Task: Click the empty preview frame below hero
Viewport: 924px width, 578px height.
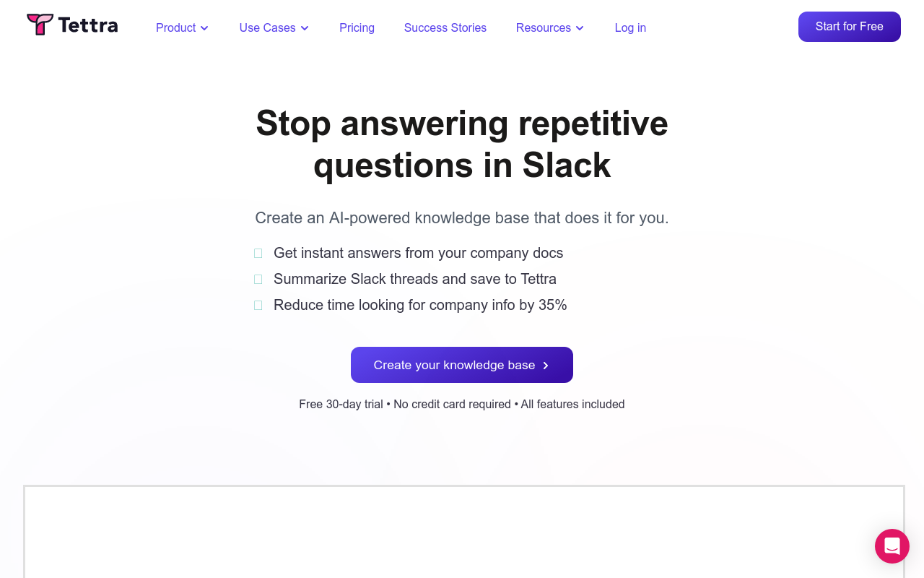Action: (x=464, y=532)
